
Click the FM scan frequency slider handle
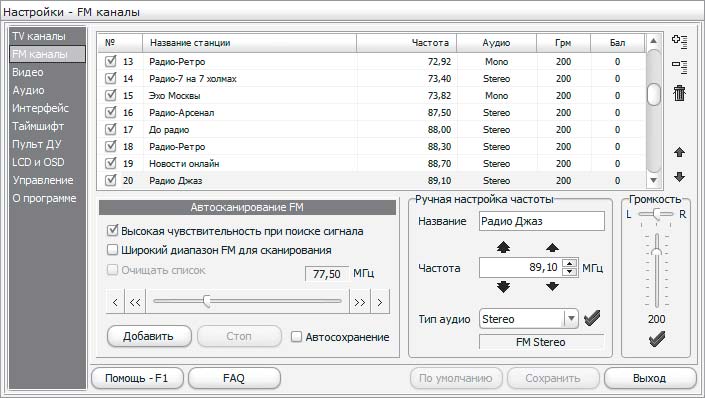click(x=207, y=301)
